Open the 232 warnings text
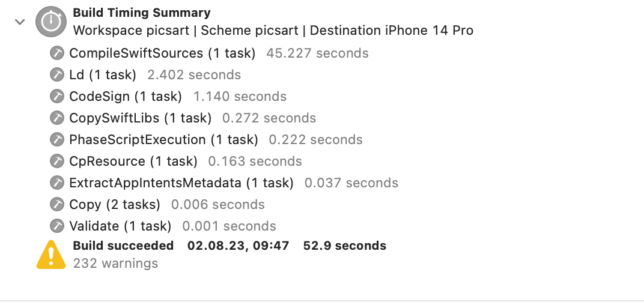Screen dimensions: 644x305 tap(115, 263)
